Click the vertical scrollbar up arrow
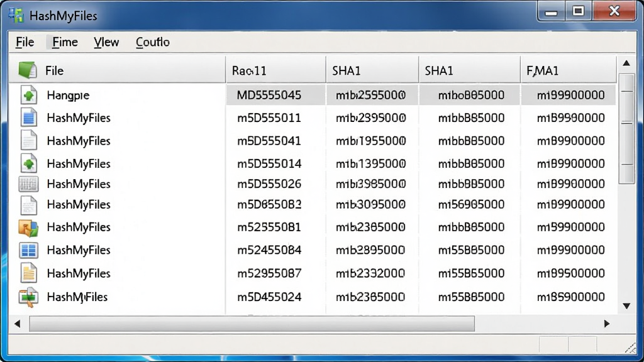 coord(626,63)
